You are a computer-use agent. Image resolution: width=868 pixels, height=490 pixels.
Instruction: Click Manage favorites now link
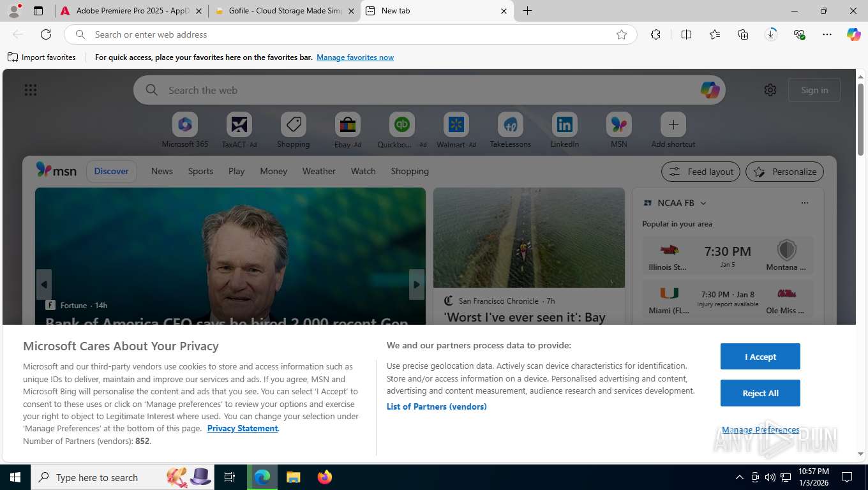coord(355,57)
